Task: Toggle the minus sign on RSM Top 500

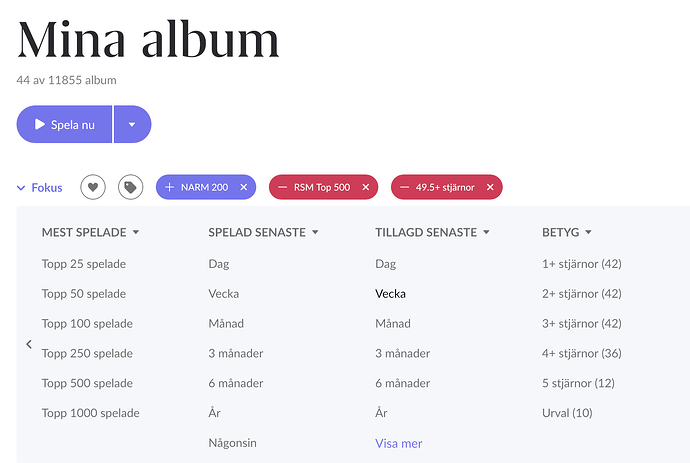Action: click(282, 187)
